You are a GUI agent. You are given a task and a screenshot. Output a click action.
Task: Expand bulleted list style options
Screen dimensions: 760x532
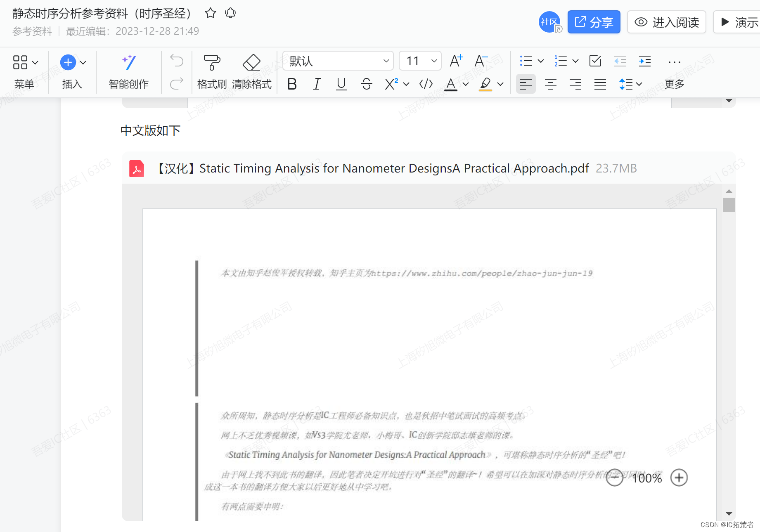point(541,61)
